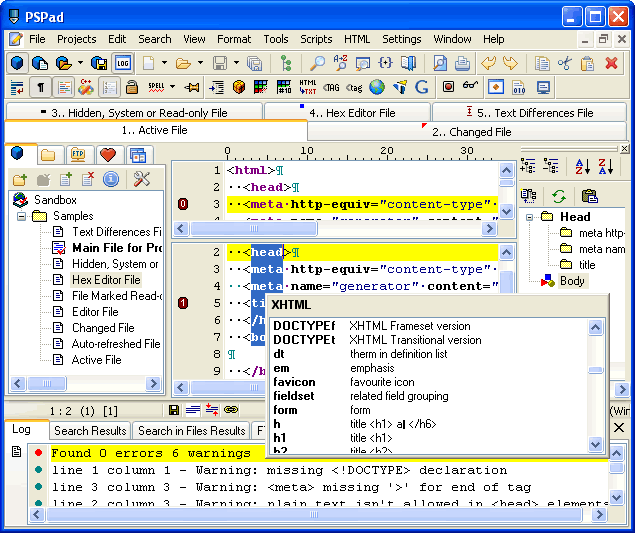Open the Scripts menu
Viewport: 635px width, 533px height.
[x=316, y=39]
